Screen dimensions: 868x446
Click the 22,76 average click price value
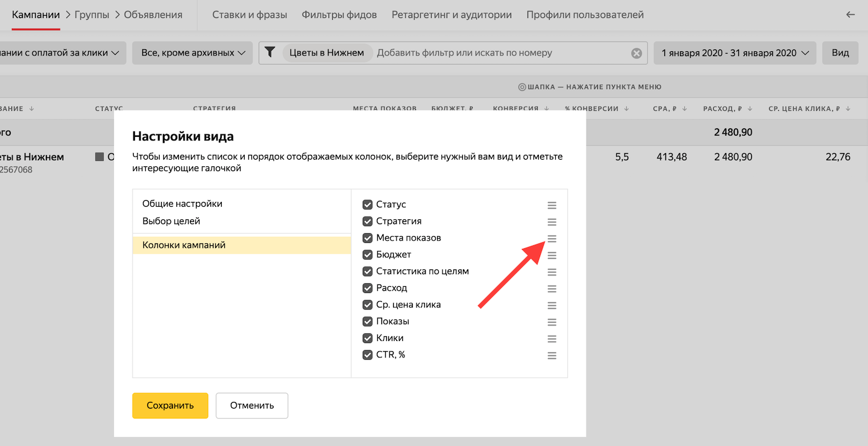838,157
